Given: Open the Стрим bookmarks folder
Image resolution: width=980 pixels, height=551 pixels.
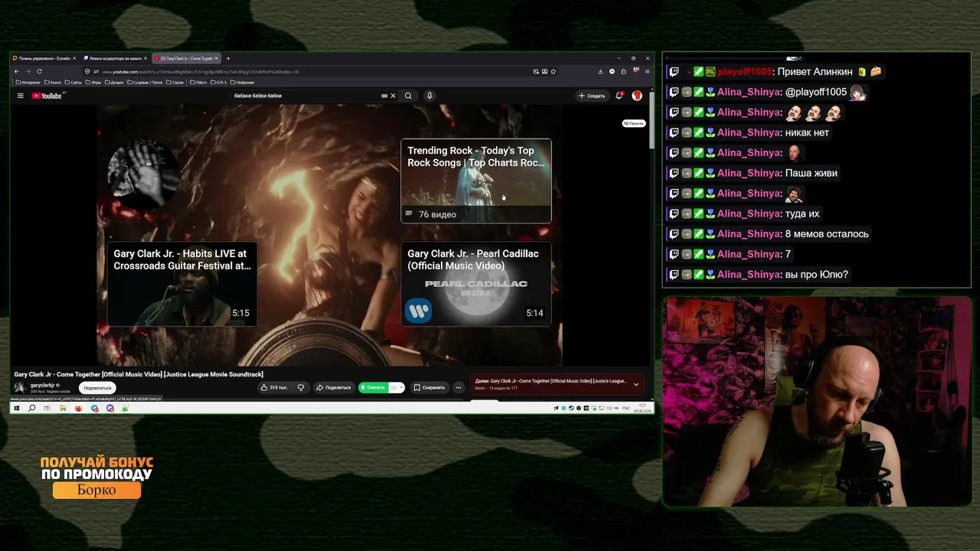Looking at the screenshot, I should tap(175, 82).
